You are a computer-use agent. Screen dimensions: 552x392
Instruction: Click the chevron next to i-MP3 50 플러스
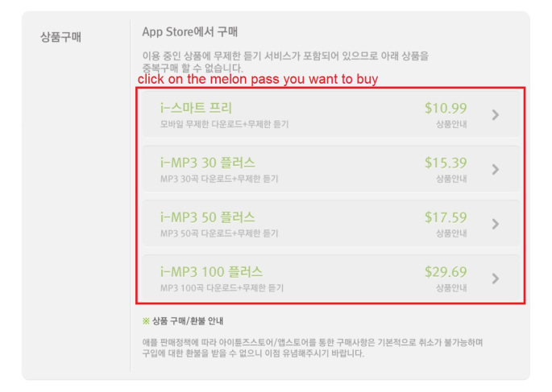coord(495,225)
